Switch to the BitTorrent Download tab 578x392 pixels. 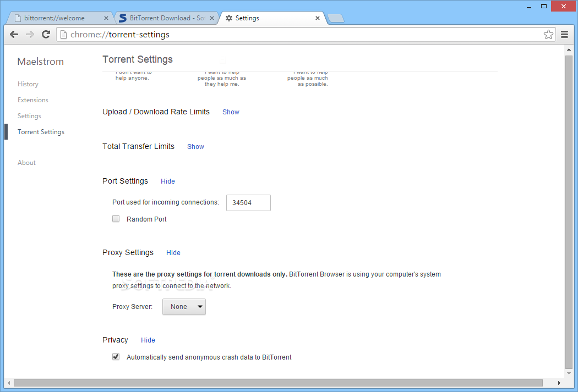point(167,18)
